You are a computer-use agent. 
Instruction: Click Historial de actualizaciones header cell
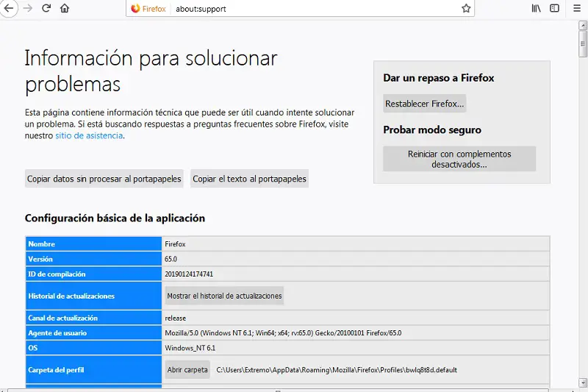pyautogui.click(x=93, y=296)
